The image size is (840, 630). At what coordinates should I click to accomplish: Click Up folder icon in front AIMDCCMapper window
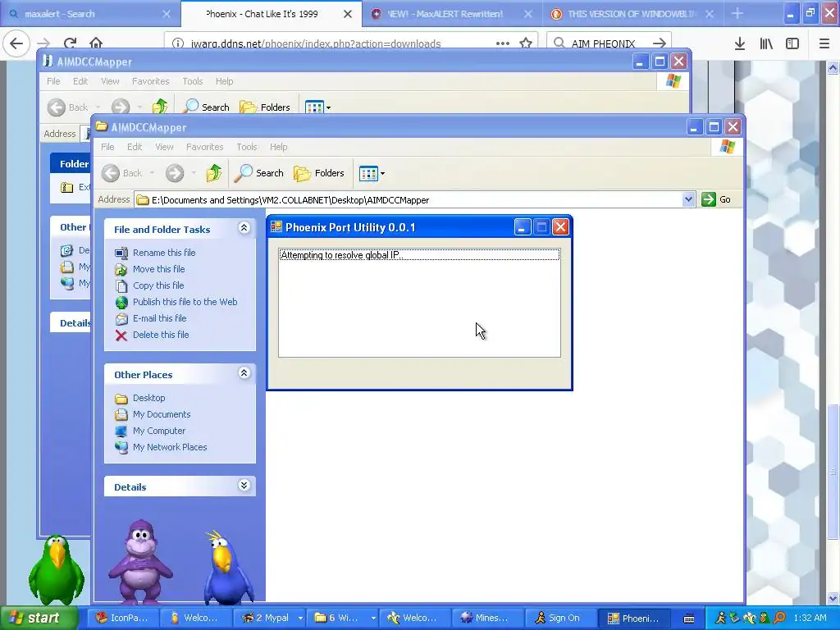tap(214, 173)
